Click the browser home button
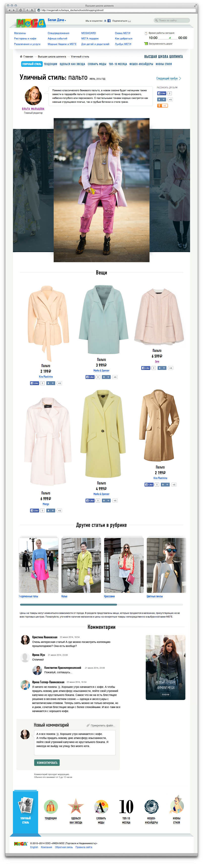203x868 pixels. coord(21,10)
